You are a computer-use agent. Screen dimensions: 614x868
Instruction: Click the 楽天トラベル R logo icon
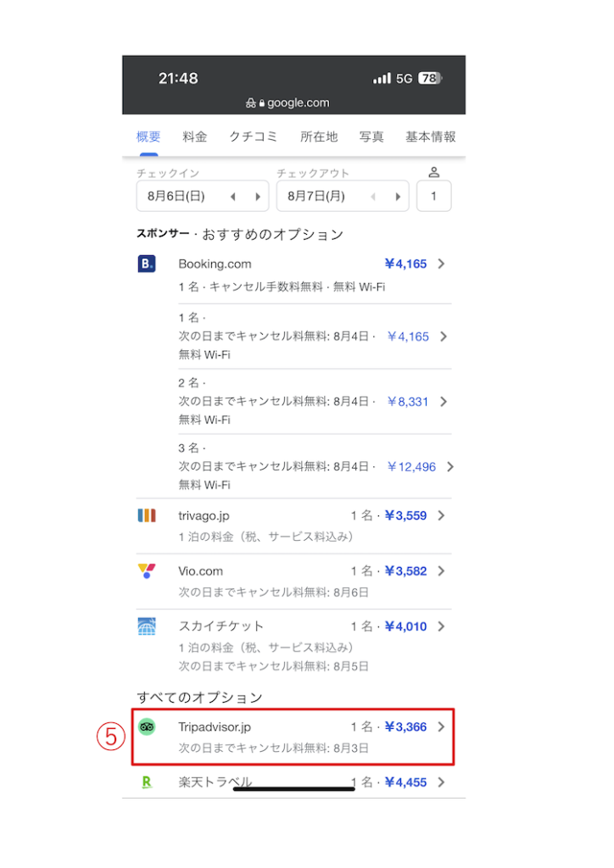[147, 782]
